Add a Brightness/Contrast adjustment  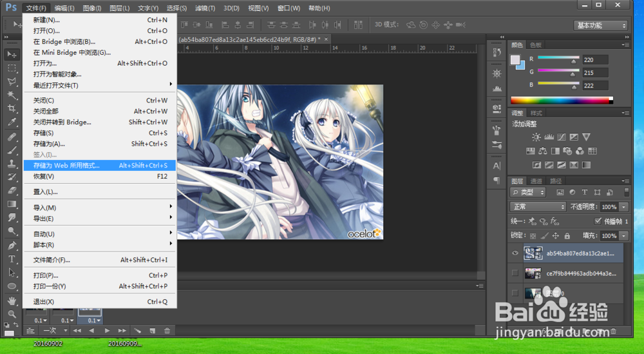[536, 137]
